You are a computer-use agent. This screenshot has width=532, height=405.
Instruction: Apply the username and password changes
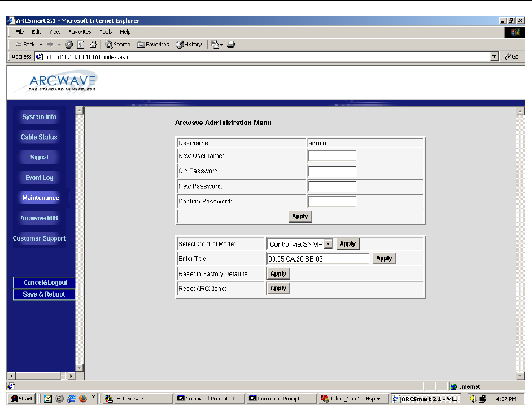(300, 216)
